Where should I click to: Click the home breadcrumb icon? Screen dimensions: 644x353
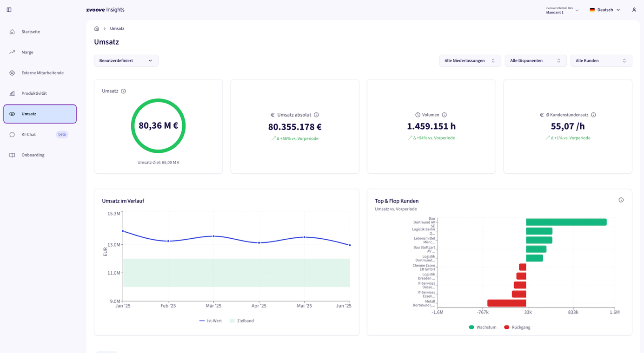point(97,29)
